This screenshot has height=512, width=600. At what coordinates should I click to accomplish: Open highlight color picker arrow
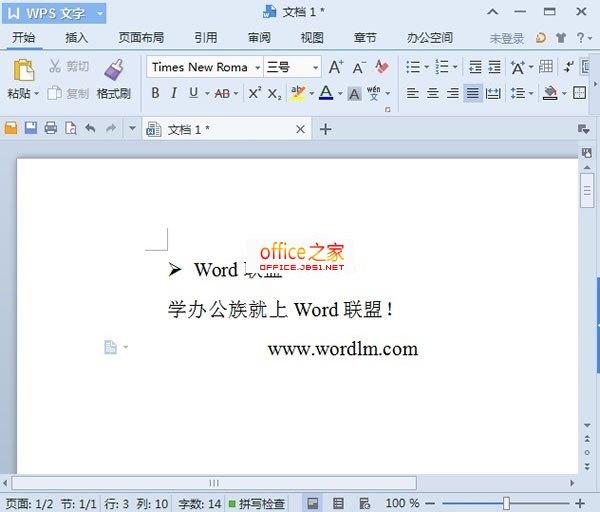coord(312,93)
